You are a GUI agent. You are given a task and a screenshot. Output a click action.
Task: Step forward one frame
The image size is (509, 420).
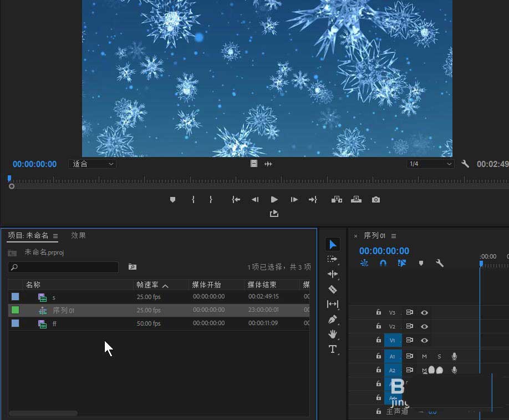pos(294,199)
